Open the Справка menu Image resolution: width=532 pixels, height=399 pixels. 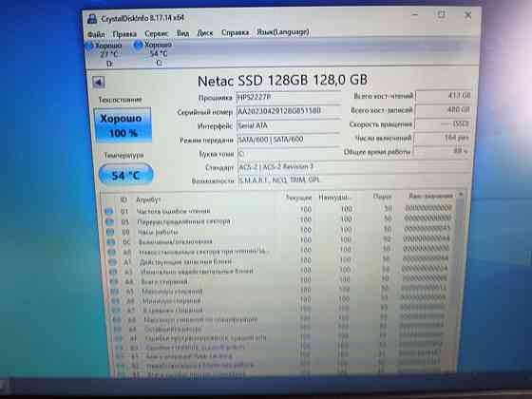click(x=235, y=32)
